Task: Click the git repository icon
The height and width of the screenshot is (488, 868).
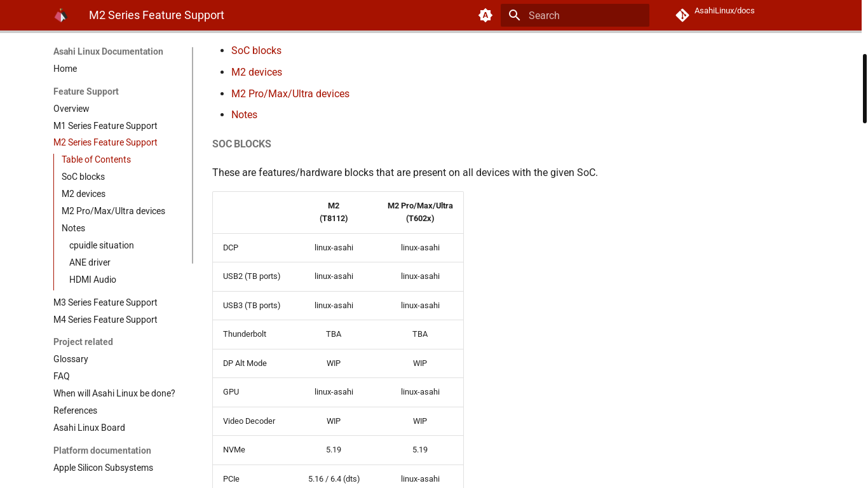Action: click(x=682, y=15)
